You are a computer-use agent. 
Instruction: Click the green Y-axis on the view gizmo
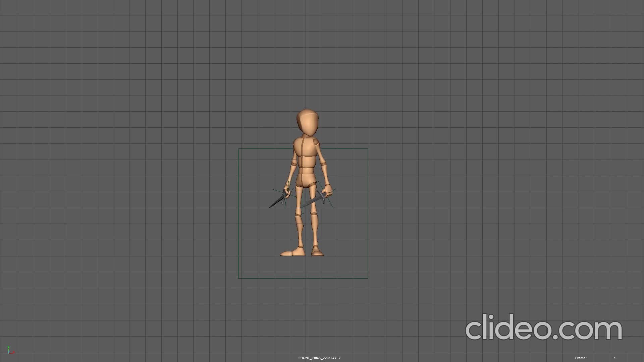tap(8, 347)
